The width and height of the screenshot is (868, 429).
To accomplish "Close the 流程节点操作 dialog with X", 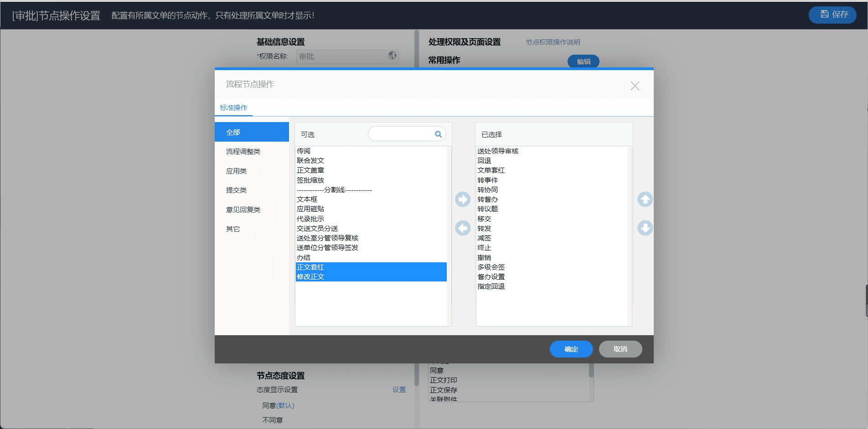I will 635,86.
